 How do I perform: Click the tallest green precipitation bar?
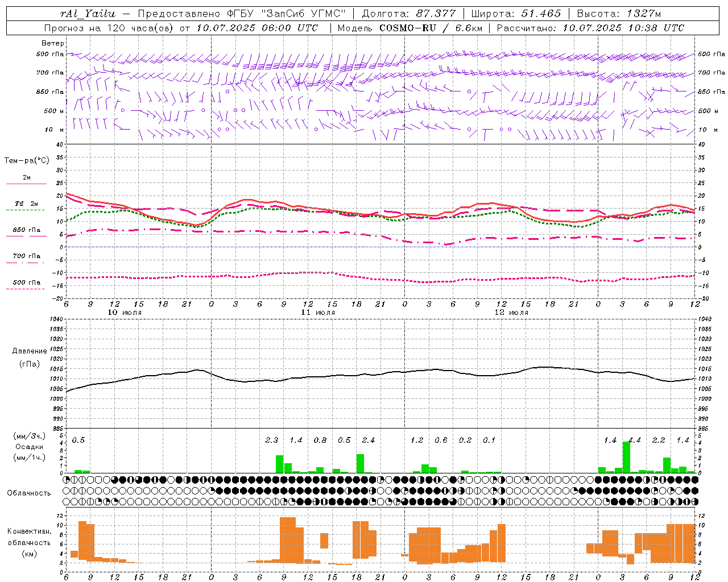click(x=626, y=457)
